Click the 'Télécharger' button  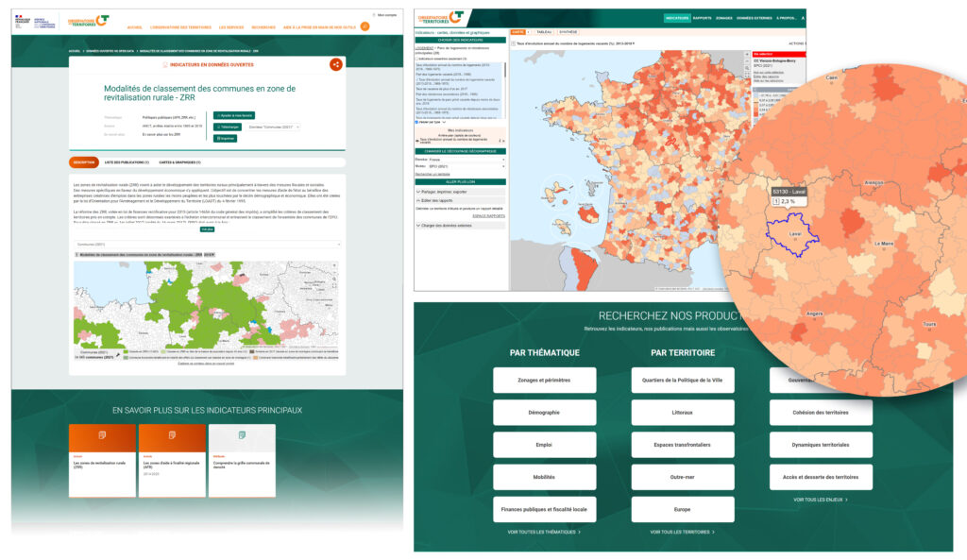click(229, 126)
